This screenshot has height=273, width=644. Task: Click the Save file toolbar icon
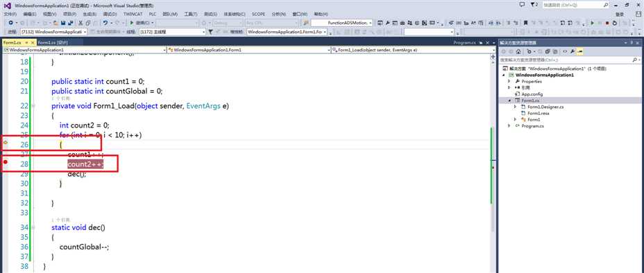[x=63, y=23]
